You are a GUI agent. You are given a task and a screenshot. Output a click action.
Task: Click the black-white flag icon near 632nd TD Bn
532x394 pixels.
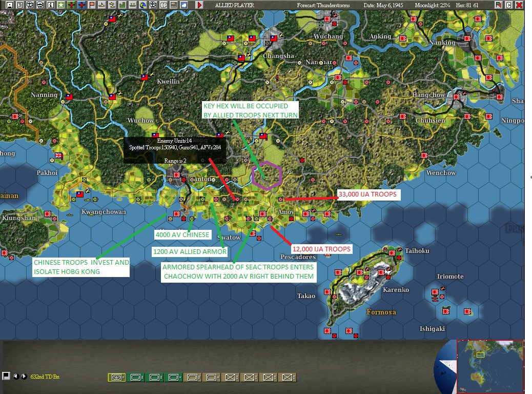6,376
